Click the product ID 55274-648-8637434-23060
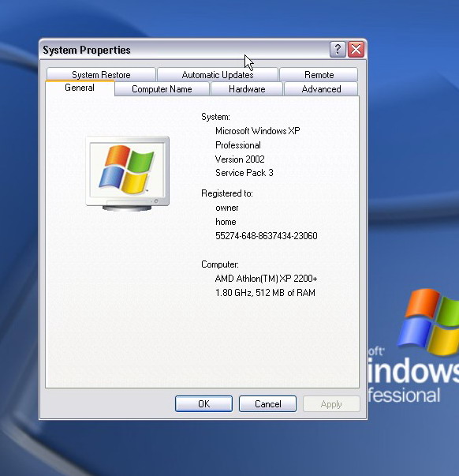459x476 pixels. (x=267, y=236)
